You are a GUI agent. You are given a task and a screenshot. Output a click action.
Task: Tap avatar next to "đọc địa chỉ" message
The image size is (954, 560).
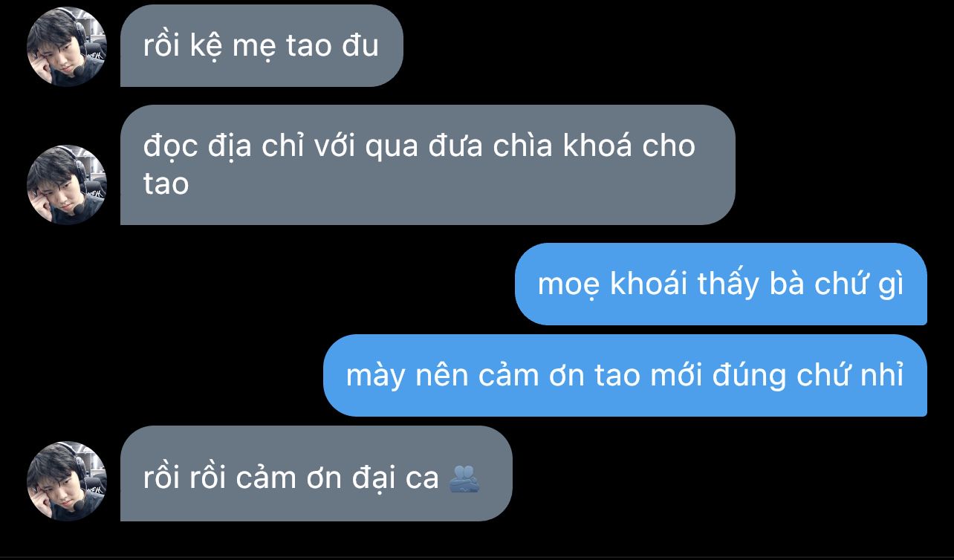tap(67, 185)
